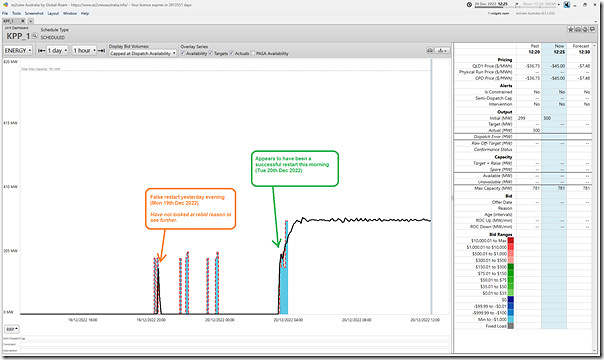Select the Now column header
This screenshot has height=360, width=604.
[559, 46]
